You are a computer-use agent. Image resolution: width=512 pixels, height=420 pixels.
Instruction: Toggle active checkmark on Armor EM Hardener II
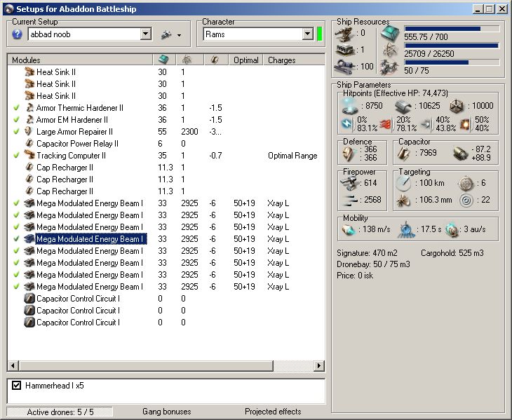click(x=16, y=120)
